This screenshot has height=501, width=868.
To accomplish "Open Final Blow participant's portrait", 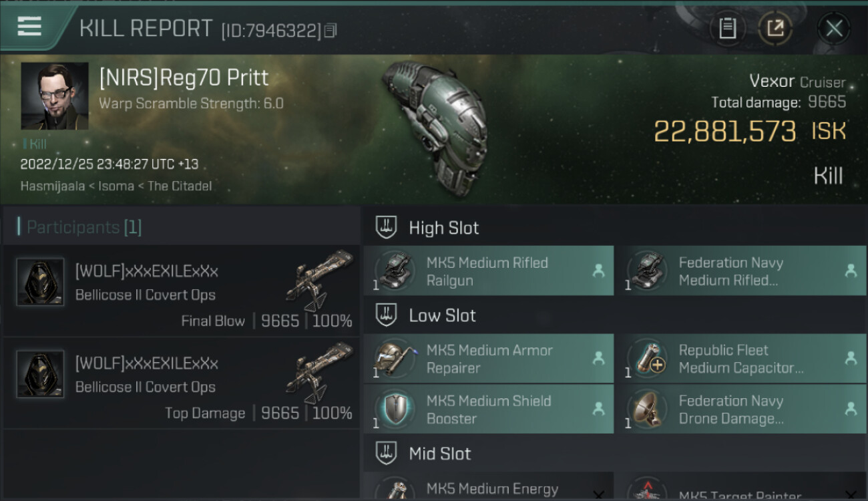I will pyautogui.click(x=40, y=282).
